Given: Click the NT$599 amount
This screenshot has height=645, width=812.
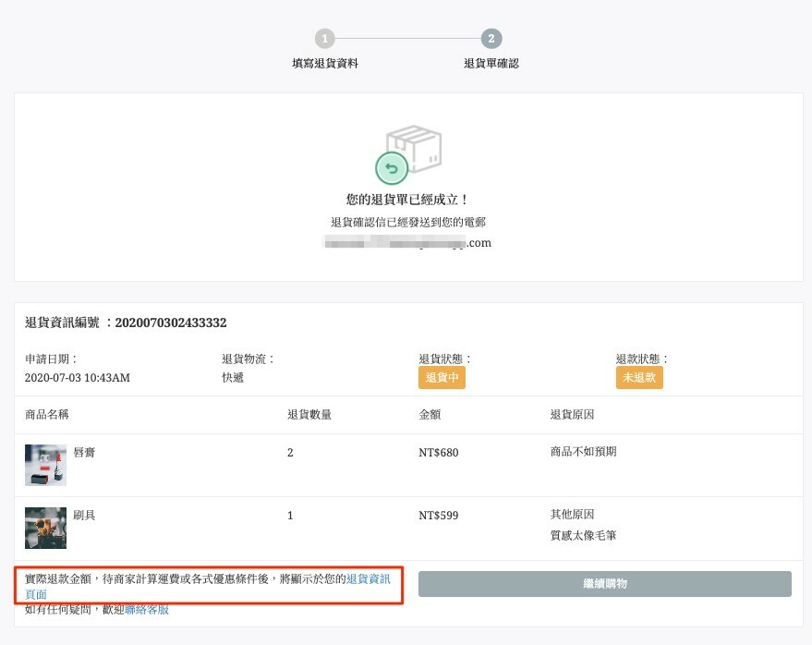Looking at the screenshot, I should (x=438, y=516).
